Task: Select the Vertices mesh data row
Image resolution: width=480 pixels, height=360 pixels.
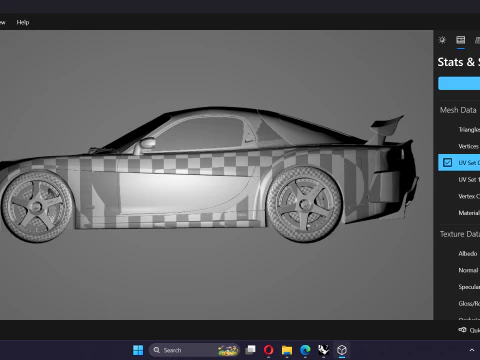Action: click(459, 146)
